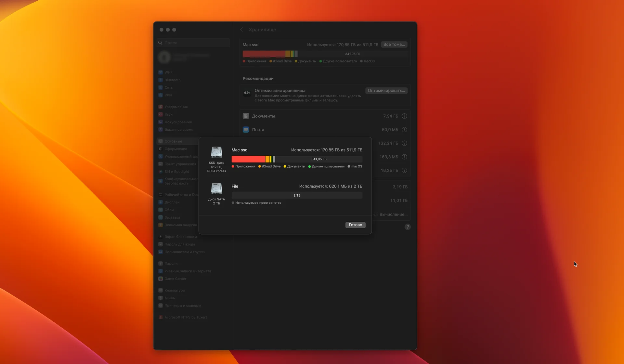624x364 pixels.
Task: Click the Почта mail icon in storage list
Action: [246, 130]
